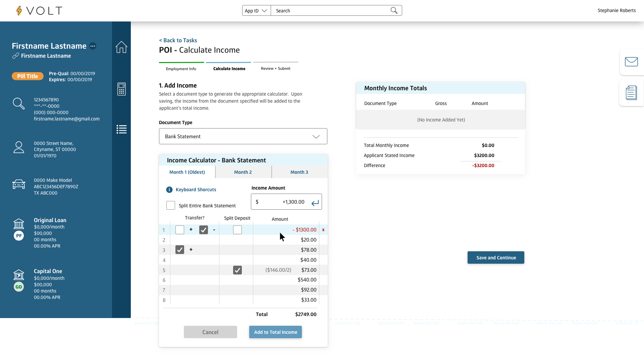Switch to Month 2 tab
This screenshot has height=361, width=644.
tap(243, 172)
